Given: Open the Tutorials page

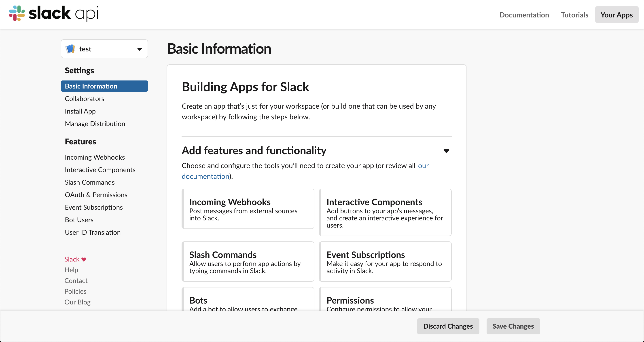Looking at the screenshot, I should point(574,15).
